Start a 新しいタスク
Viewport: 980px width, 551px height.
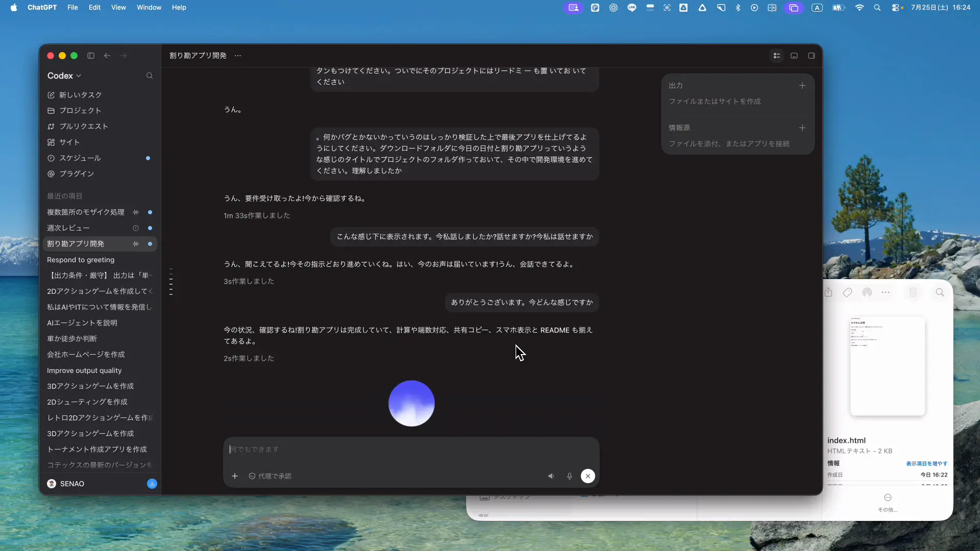pyautogui.click(x=100, y=95)
